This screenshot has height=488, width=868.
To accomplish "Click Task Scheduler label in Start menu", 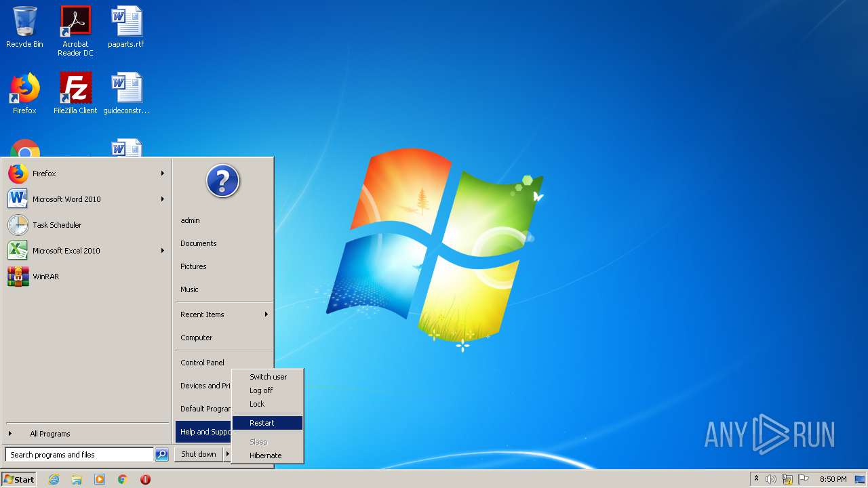I will pyautogui.click(x=57, y=225).
